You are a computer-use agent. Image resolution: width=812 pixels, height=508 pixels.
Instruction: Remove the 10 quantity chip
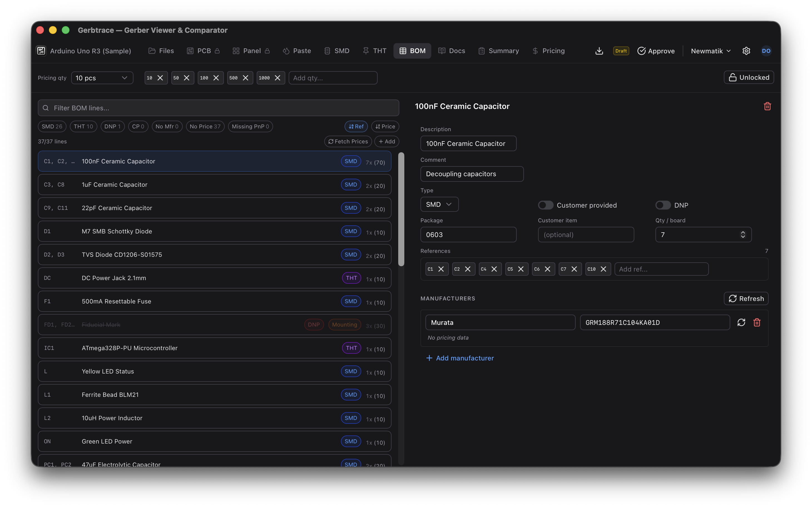(x=160, y=78)
